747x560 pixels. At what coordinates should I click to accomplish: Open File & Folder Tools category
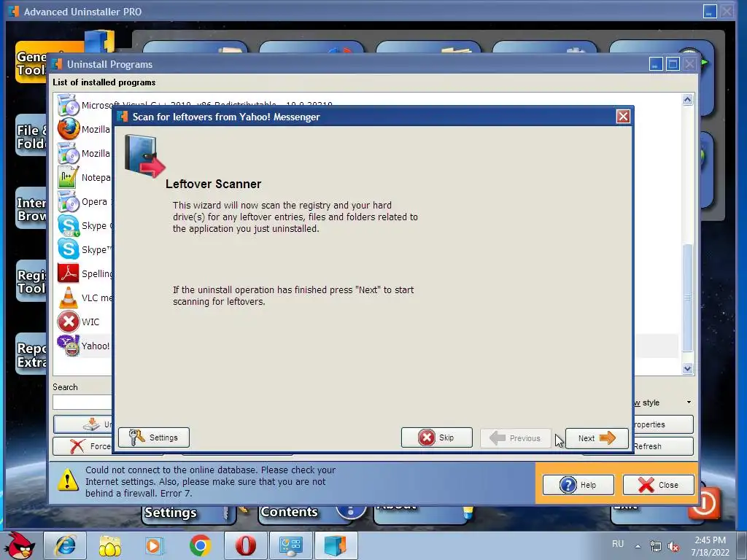pos(31,136)
